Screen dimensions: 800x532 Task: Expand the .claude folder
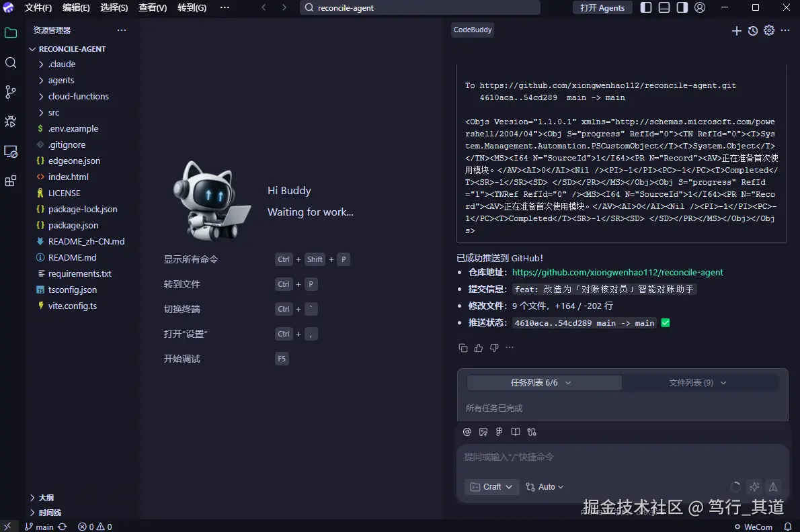62,64
